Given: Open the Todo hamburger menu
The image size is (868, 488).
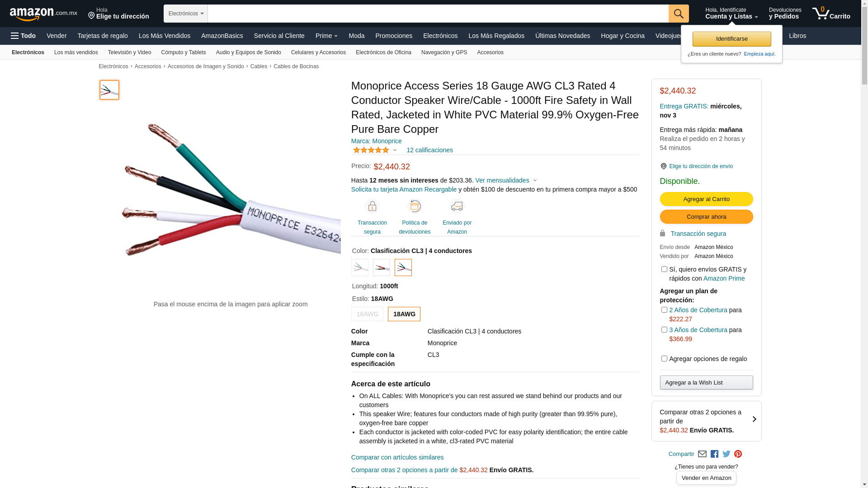Looking at the screenshot, I should (23, 36).
